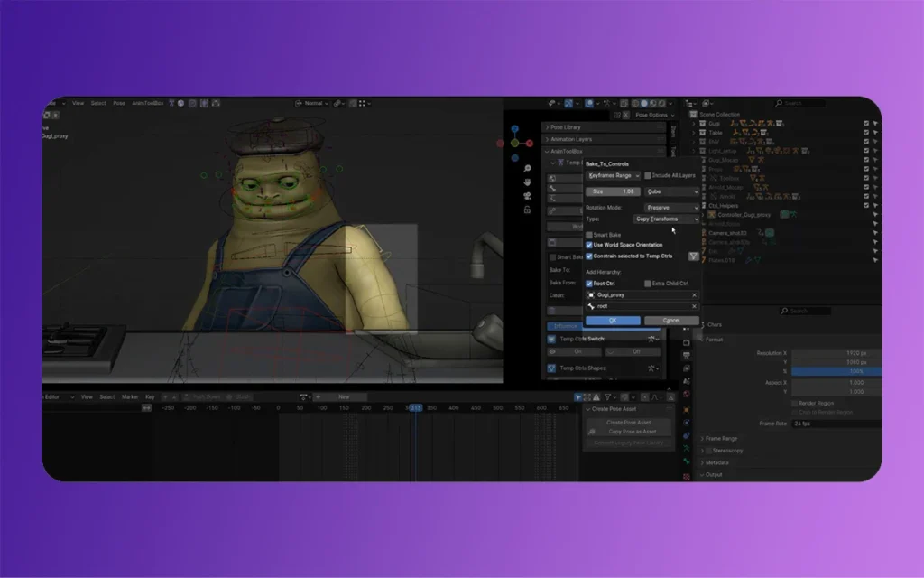Screen dimensions: 924x578
Task: Clear the Gugi_proxy field with its X
Action: [694, 295]
